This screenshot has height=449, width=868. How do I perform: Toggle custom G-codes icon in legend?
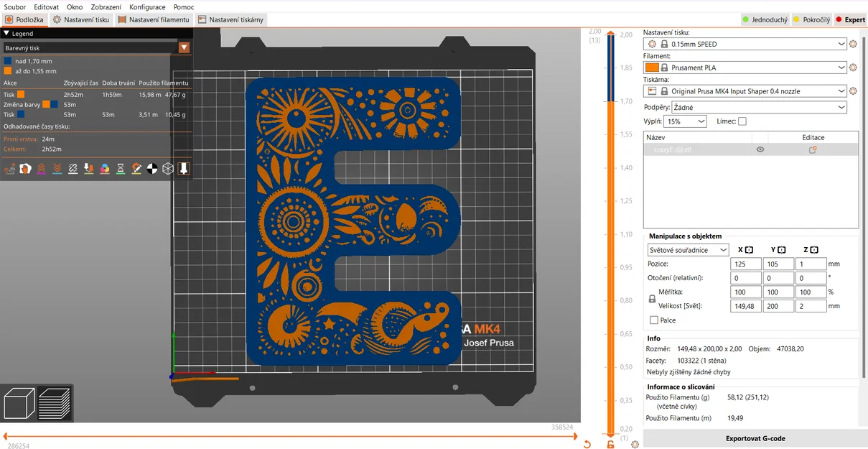click(x=136, y=169)
